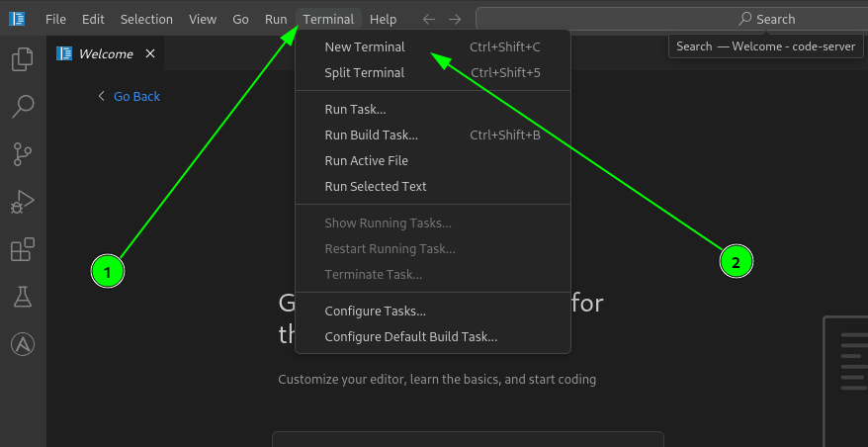Close the Welcome tab
The width and height of the screenshot is (868, 447).
coord(150,53)
